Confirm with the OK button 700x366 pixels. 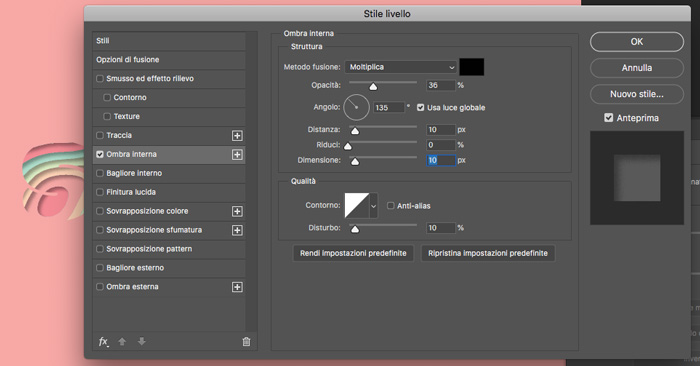pyautogui.click(x=637, y=42)
